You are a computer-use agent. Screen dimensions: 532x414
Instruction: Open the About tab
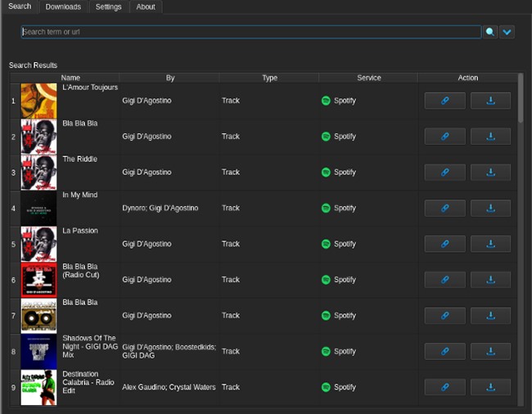point(146,7)
